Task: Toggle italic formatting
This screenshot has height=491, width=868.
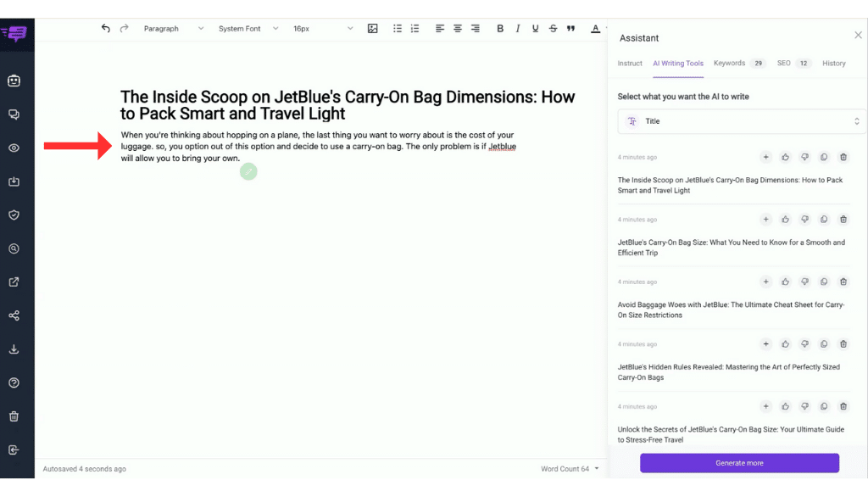Action: click(x=518, y=29)
